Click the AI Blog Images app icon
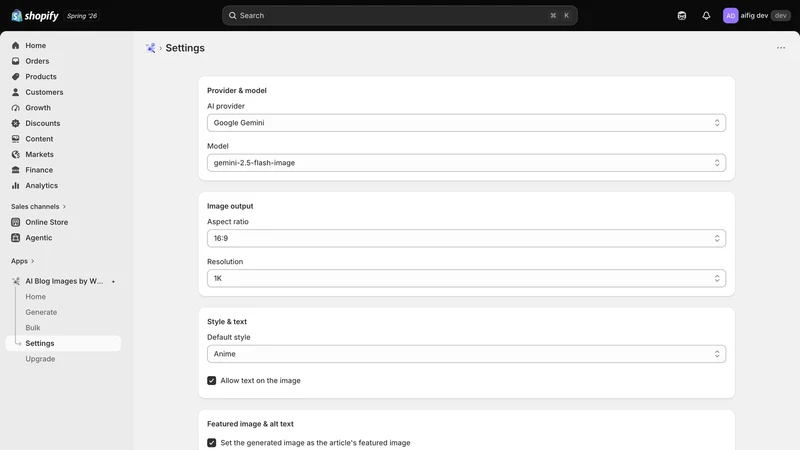 (x=15, y=281)
